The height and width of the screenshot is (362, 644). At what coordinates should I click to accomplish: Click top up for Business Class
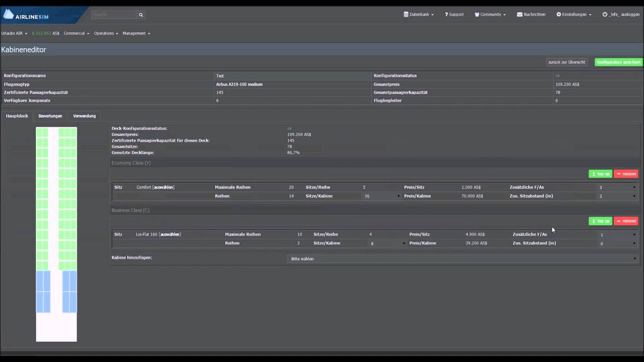[x=600, y=221]
